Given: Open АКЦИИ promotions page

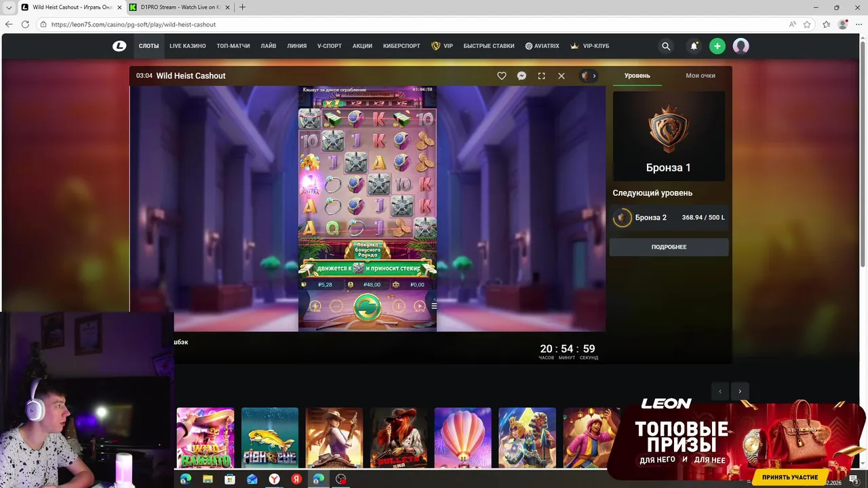Looking at the screenshot, I should tap(362, 46).
